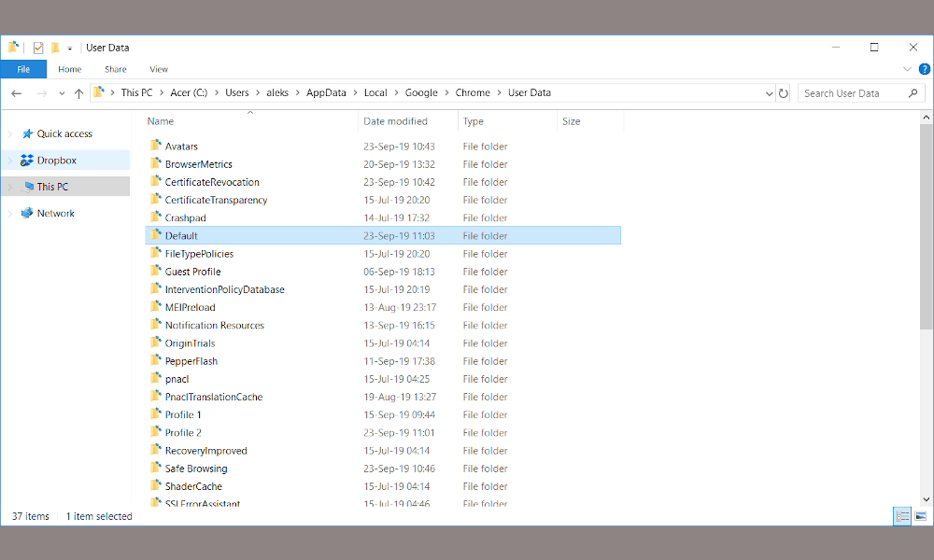Click into the Search User Data field
This screenshot has width=934, height=560.
click(x=850, y=93)
